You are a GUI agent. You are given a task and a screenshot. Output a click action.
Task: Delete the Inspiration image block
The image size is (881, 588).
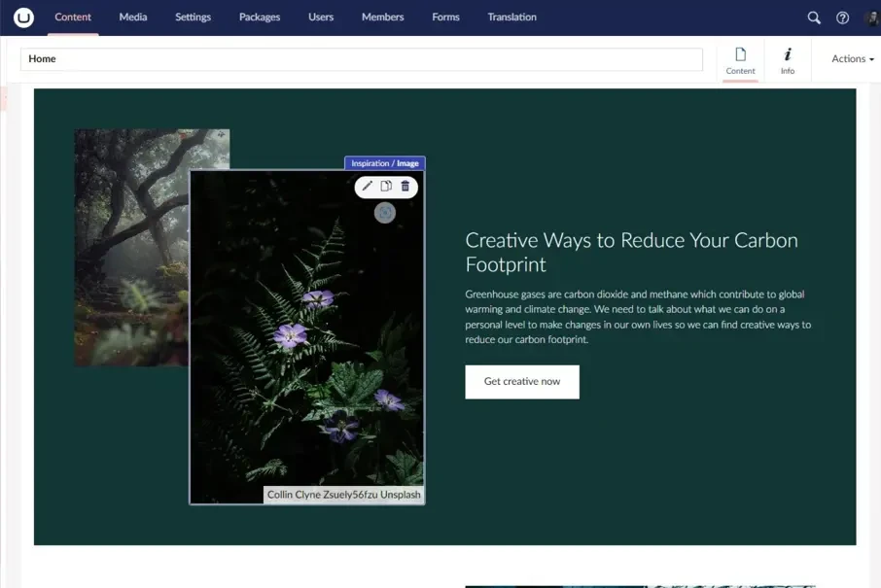[x=405, y=186]
